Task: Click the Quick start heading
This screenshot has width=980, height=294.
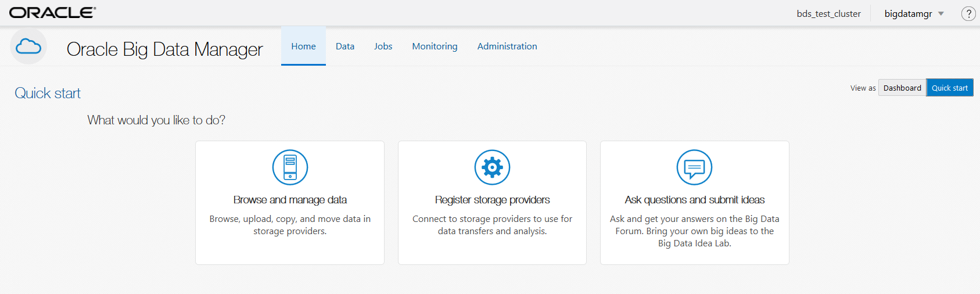Action: tap(48, 93)
